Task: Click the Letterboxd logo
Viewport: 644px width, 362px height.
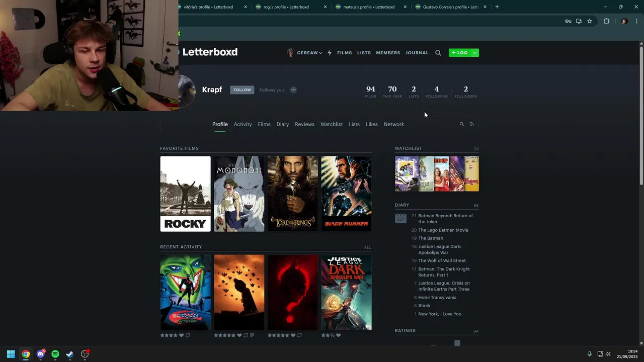Action: coord(208,52)
